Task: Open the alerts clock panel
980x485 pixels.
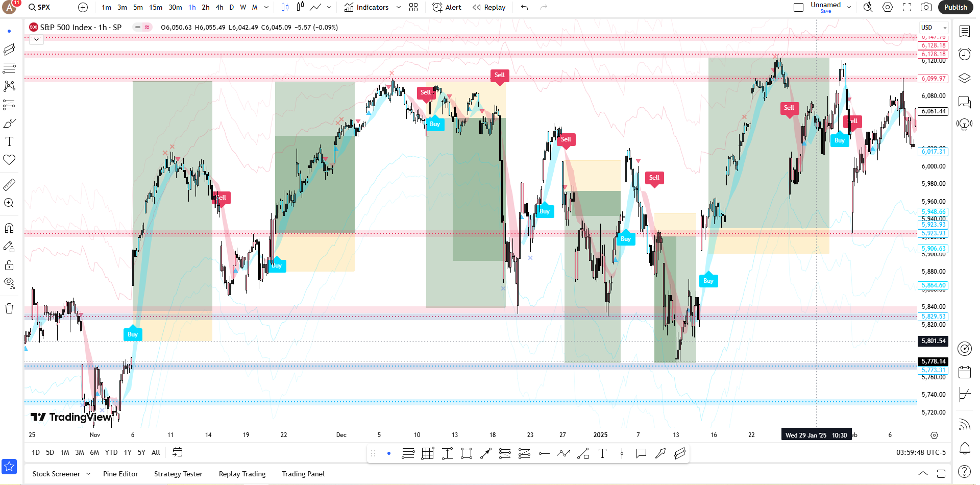Action: pyautogui.click(x=964, y=54)
